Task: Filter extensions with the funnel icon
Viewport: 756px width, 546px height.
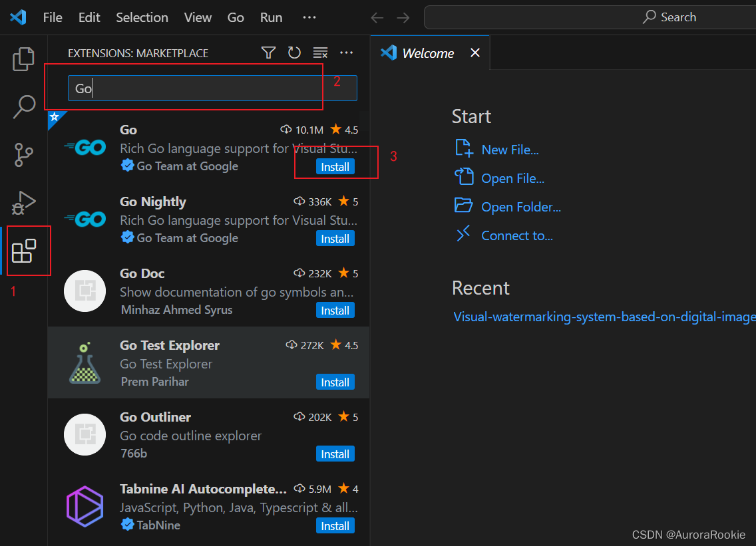Action: (x=269, y=53)
